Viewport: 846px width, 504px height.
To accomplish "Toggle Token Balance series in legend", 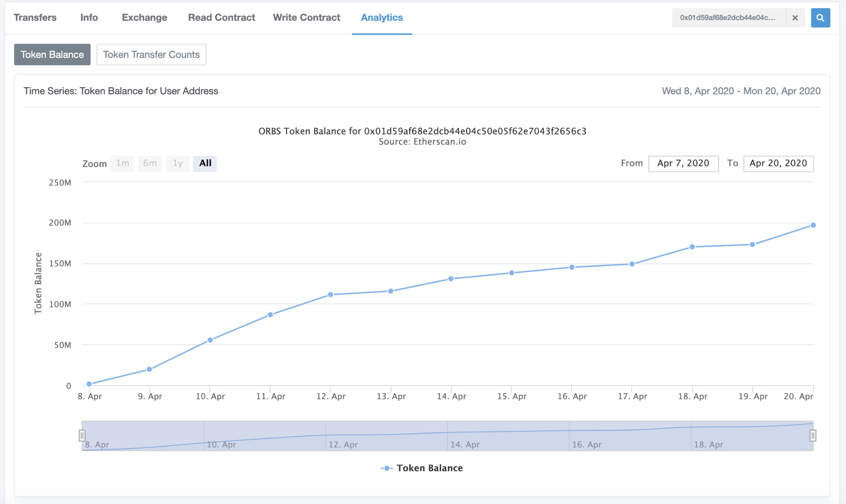I will pos(422,468).
